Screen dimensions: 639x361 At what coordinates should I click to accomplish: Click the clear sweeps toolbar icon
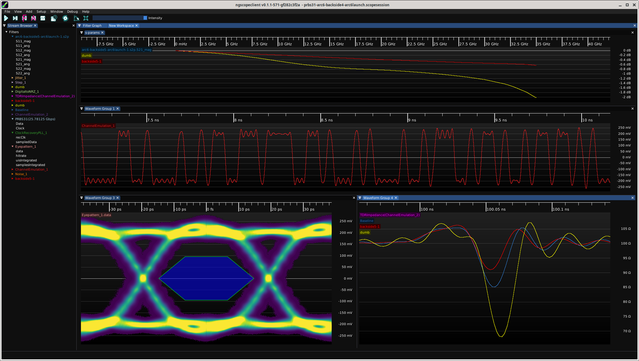coord(76,18)
